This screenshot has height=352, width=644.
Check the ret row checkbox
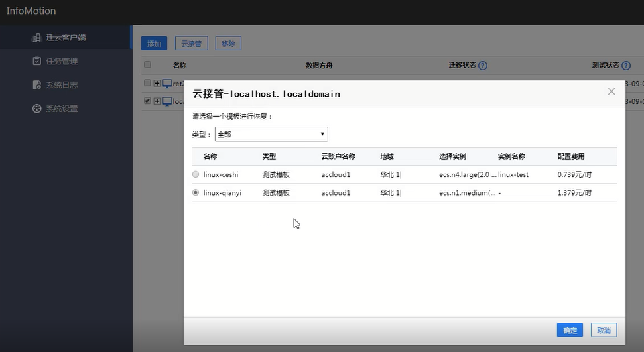point(147,83)
